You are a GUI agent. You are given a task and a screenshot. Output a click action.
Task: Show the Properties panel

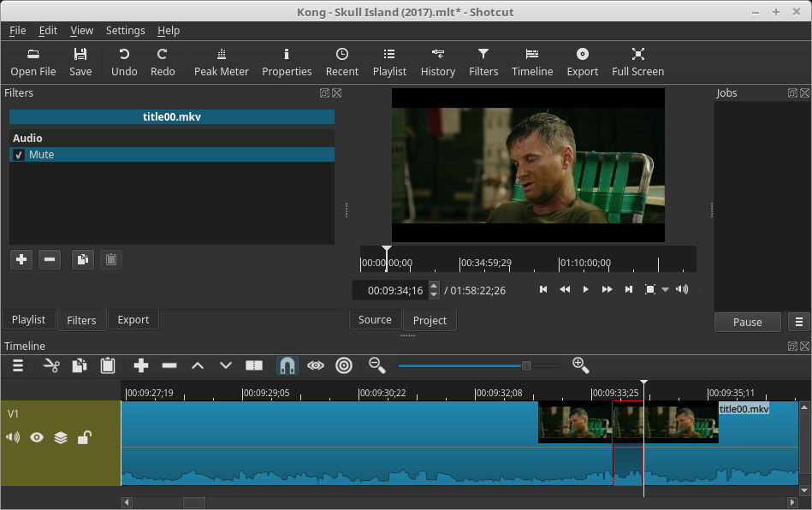[287, 62]
